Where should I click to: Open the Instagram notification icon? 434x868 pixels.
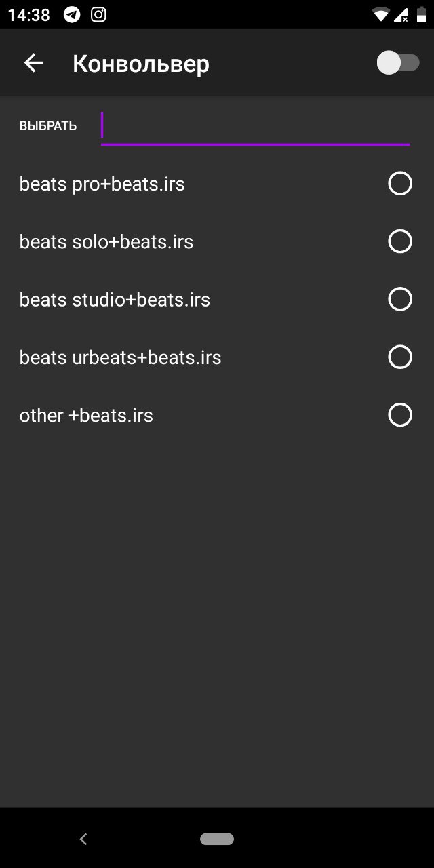tap(98, 14)
